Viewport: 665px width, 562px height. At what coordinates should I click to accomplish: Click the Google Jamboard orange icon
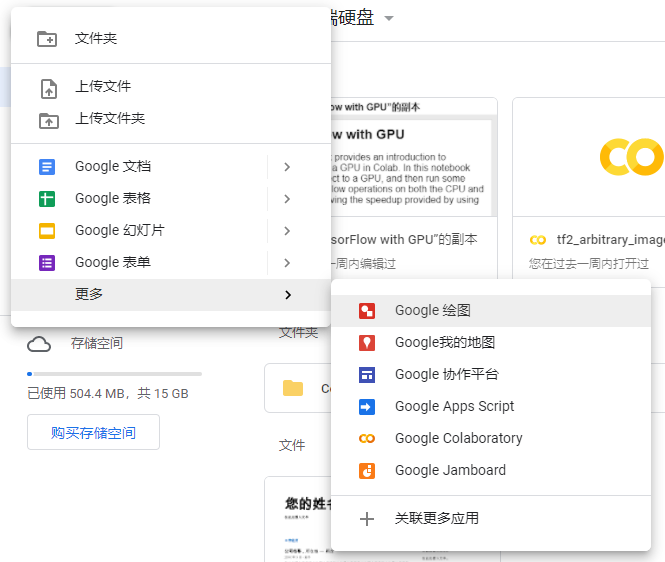click(x=367, y=471)
